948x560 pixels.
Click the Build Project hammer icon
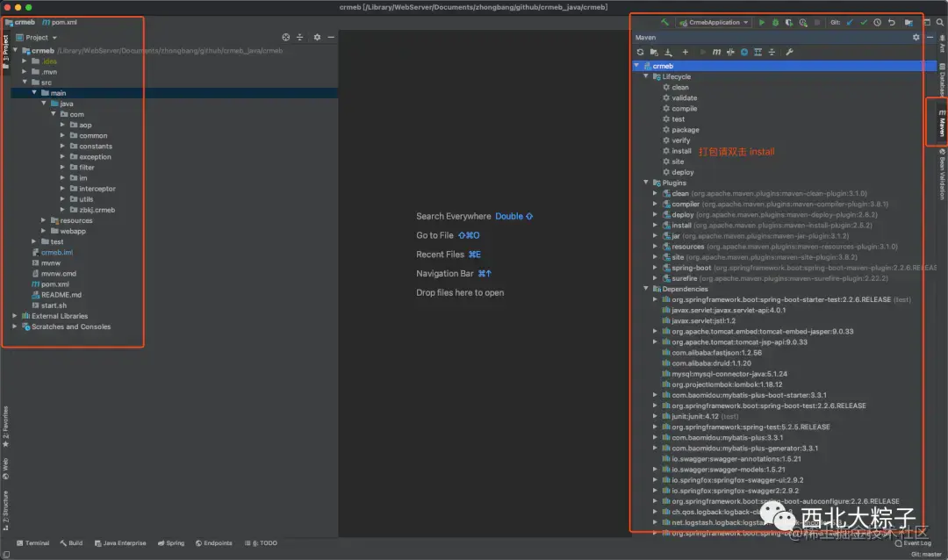[x=664, y=22]
